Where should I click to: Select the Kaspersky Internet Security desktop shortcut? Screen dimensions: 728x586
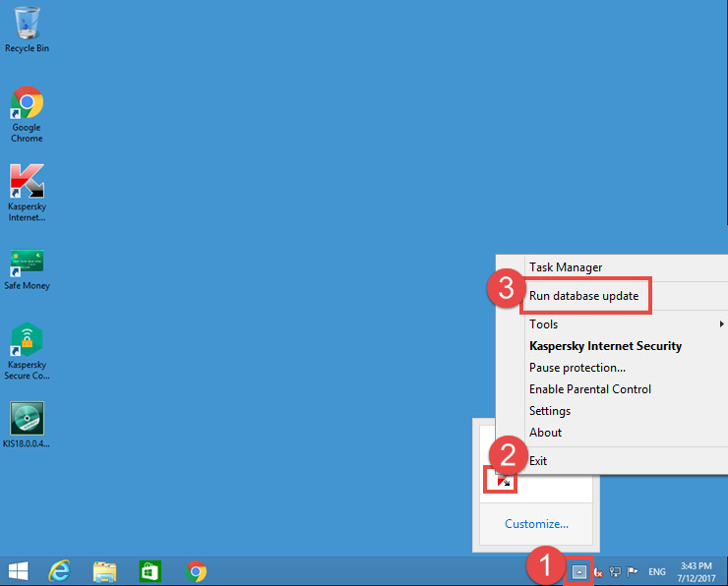pos(27,193)
